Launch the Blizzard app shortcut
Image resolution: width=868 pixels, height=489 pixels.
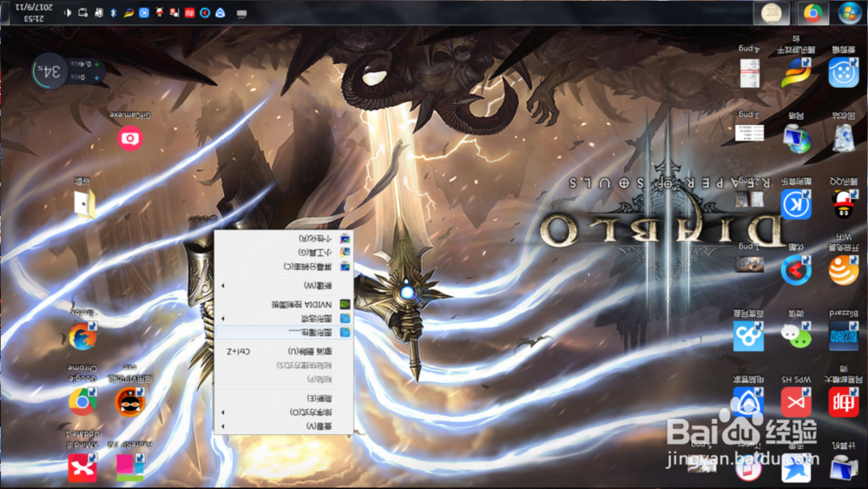[x=844, y=336]
